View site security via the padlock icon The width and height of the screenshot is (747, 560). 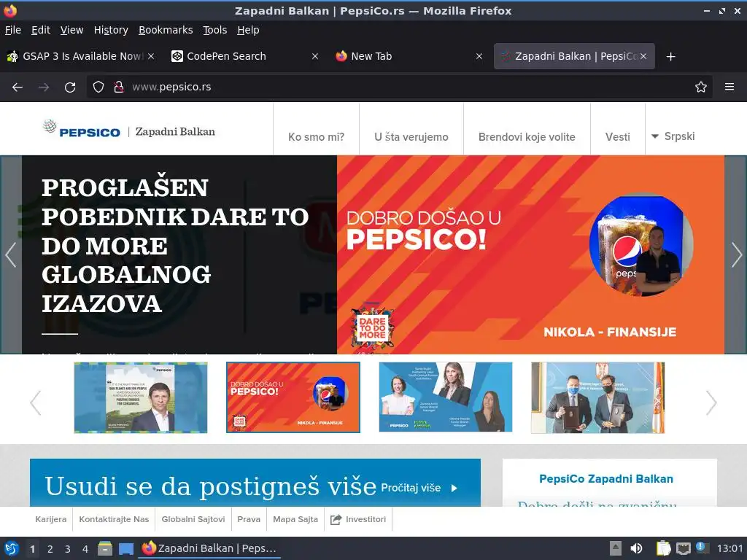[119, 87]
